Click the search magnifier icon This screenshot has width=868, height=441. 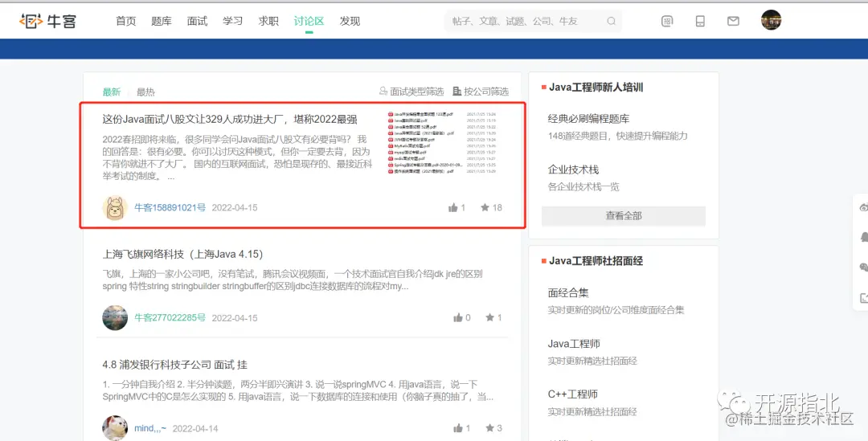(x=611, y=21)
